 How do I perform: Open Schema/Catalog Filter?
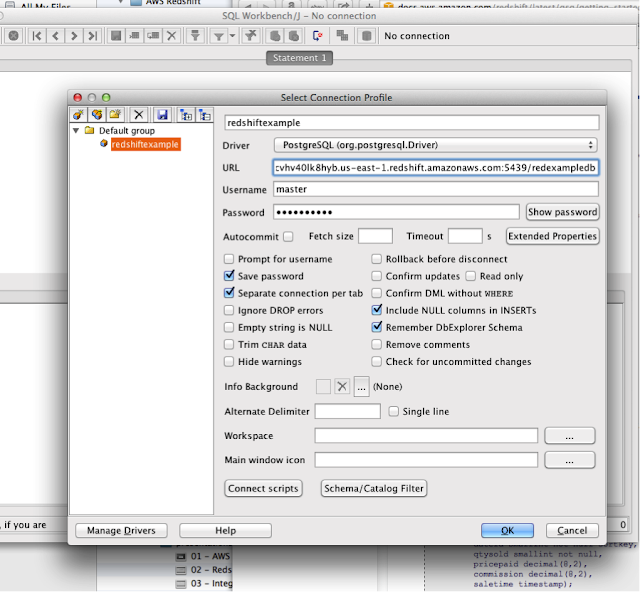pyautogui.click(x=374, y=488)
